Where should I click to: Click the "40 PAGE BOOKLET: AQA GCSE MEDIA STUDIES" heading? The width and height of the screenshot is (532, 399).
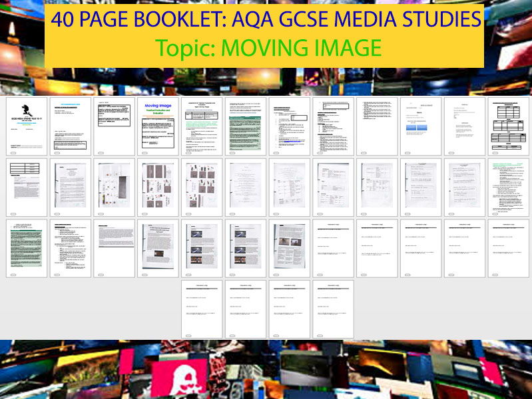click(x=266, y=19)
